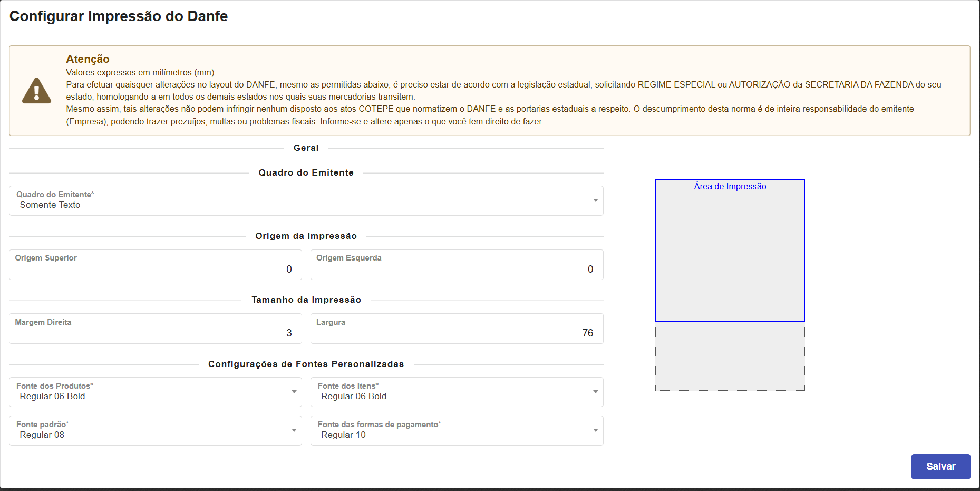Click the Área de Impressão blue label
The height and width of the screenshot is (491, 980).
click(730, 186)
